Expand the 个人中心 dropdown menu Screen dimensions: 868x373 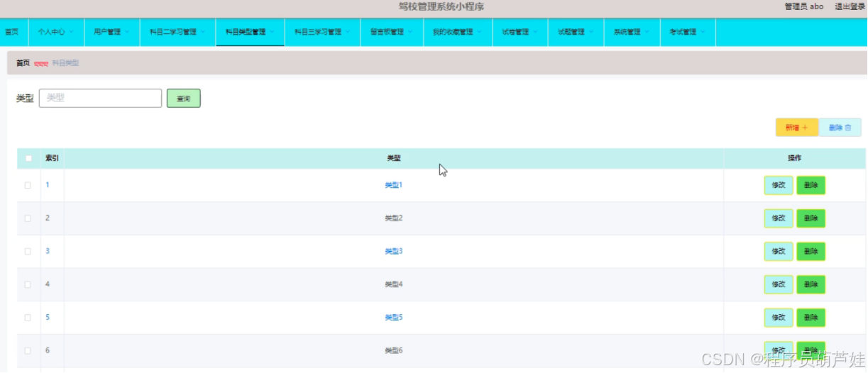click(x=55, y=32)
